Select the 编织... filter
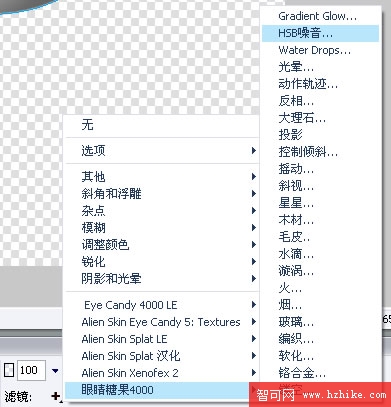Viewport: 391px width, 407px height. pyautogui.click(x=320, y=339)
